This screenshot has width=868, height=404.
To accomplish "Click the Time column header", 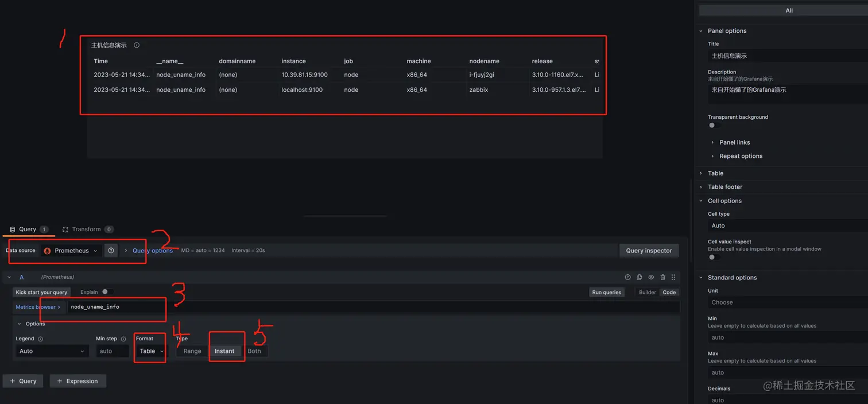I will 101,61.
